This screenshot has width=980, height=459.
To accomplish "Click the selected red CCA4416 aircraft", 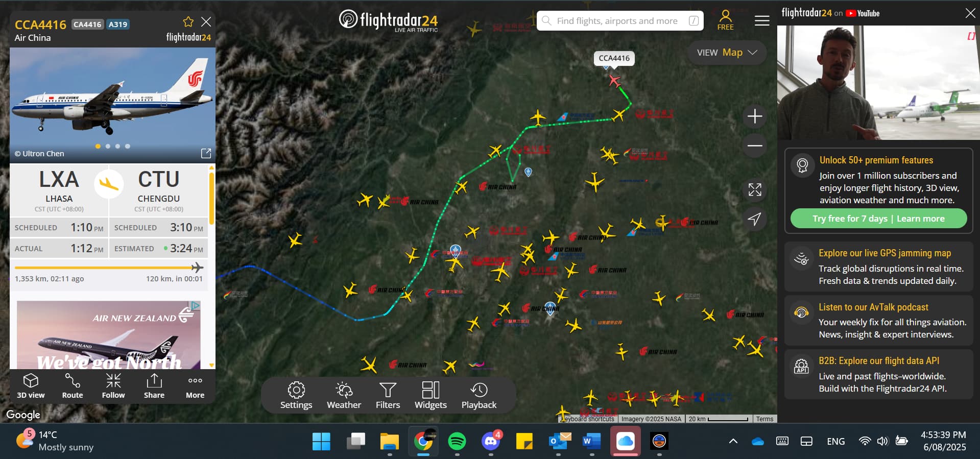I will (614, 81).
